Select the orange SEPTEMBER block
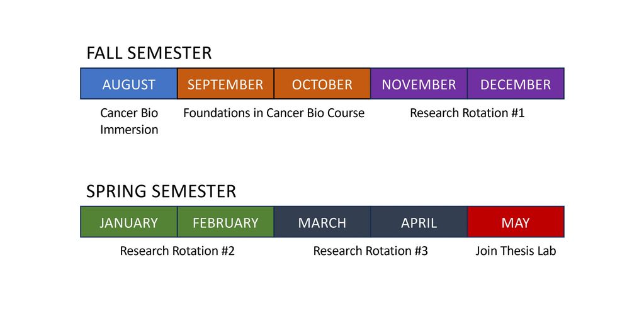 (225, 84)
